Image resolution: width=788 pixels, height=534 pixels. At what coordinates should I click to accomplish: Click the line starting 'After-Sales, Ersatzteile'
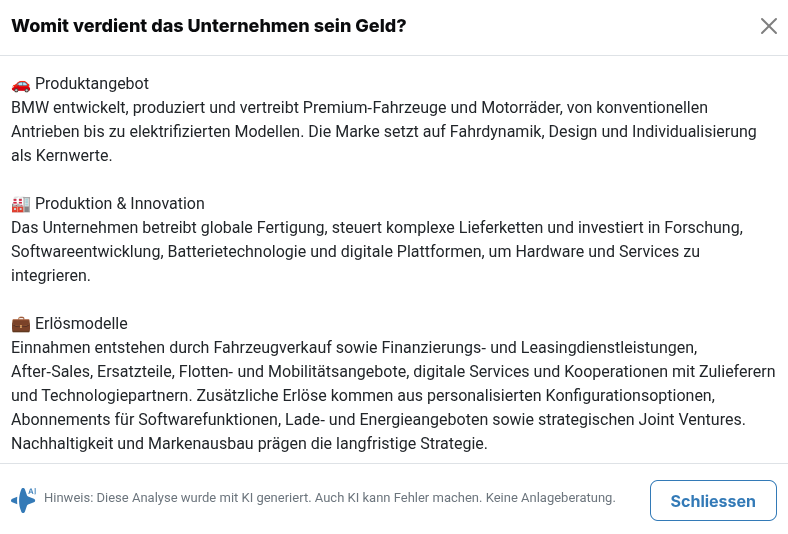tap(393, 372)
